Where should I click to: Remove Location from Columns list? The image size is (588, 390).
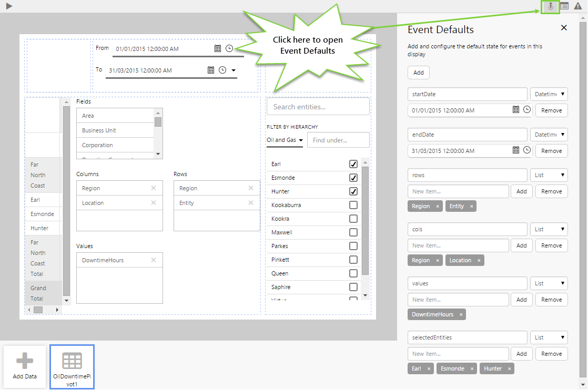pyautogui.click(x=154, y=203)
